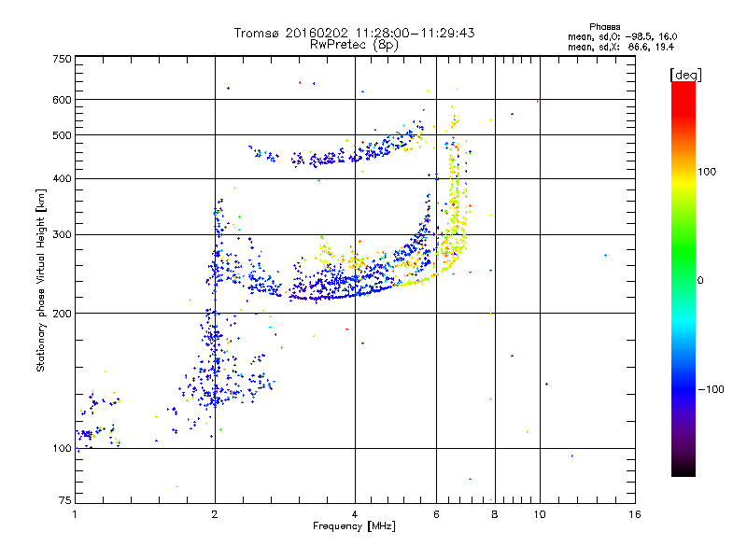Click the x-axis tick label '1'

pyautogui.click(x=75, y=514)
